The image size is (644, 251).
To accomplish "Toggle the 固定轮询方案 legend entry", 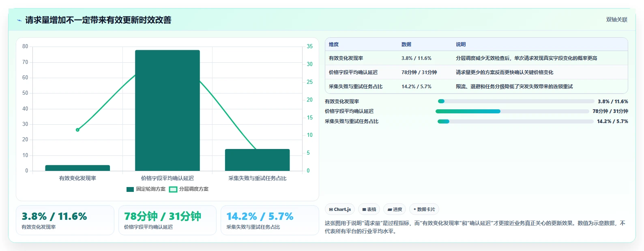I will [146, 189].
